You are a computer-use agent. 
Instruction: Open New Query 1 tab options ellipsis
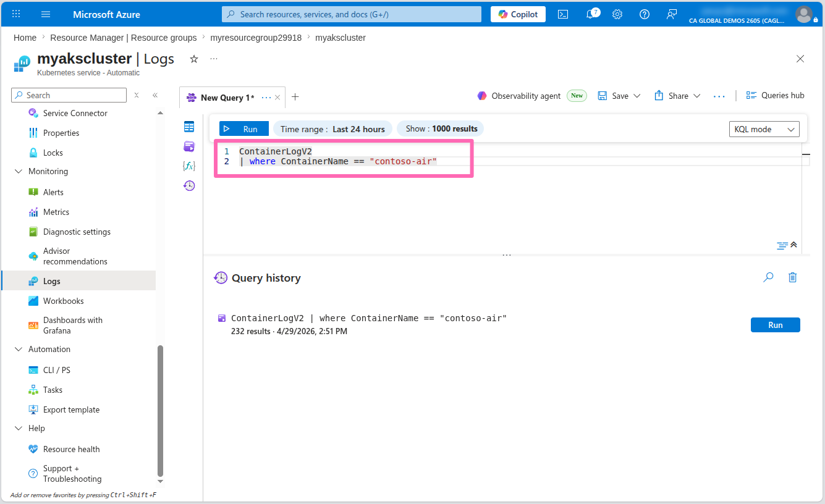click(x=266, y=98)
